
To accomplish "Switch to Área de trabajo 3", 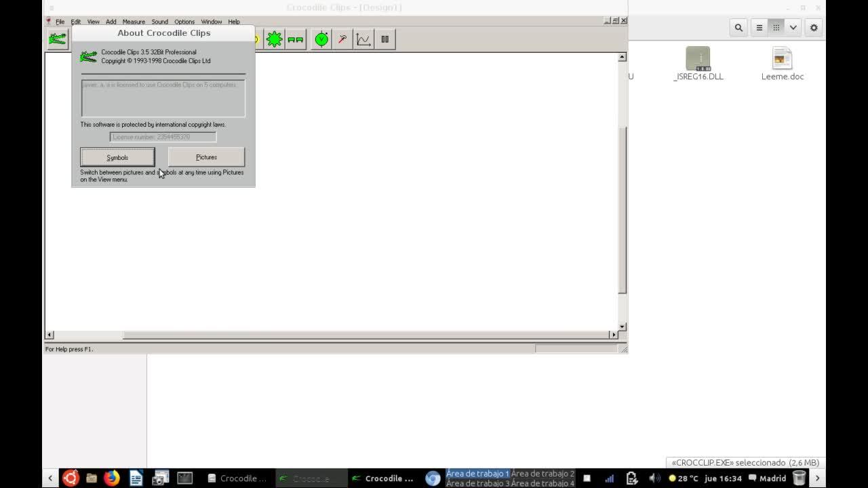I will click(x=477, y=483).
